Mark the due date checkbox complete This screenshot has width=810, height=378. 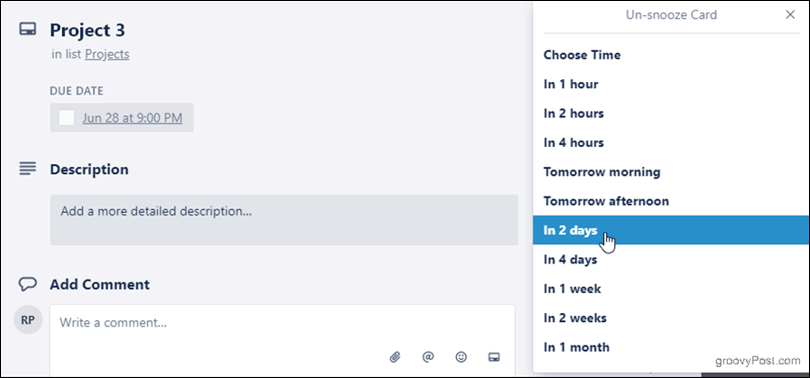[67, 118]
